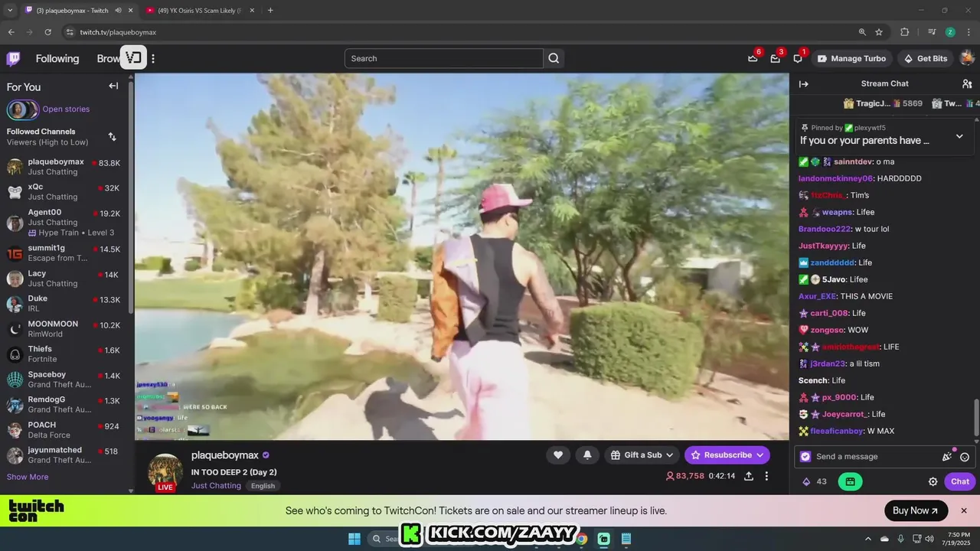Open the Gift a Sub dropdown
This screenshot has width=980, height=551.
pos(642,455)
